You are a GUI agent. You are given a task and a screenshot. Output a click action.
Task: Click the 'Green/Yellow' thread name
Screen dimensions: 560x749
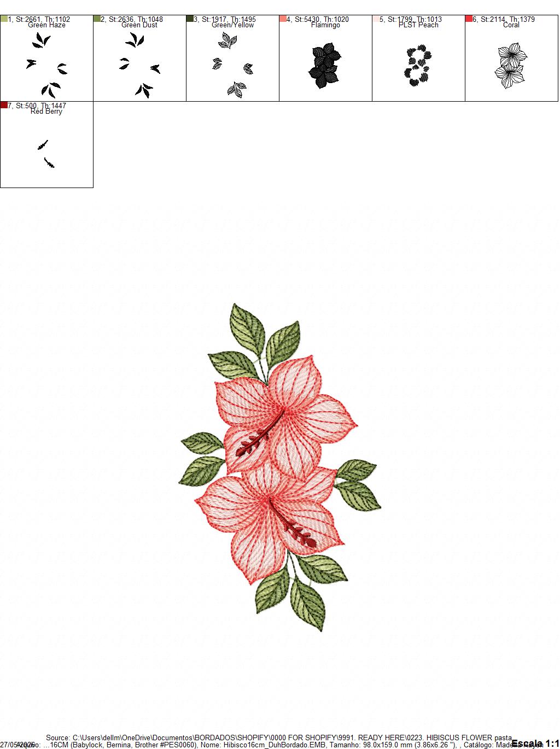[x=232, y=25]
